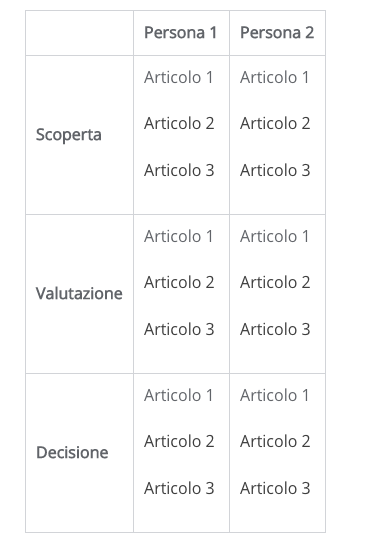Select the Valutazione row label

pos(79,294)
